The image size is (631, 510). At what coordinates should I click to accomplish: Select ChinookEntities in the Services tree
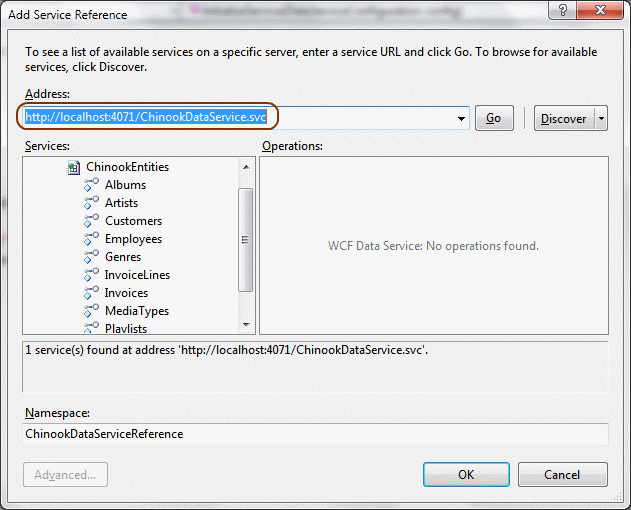128,167
